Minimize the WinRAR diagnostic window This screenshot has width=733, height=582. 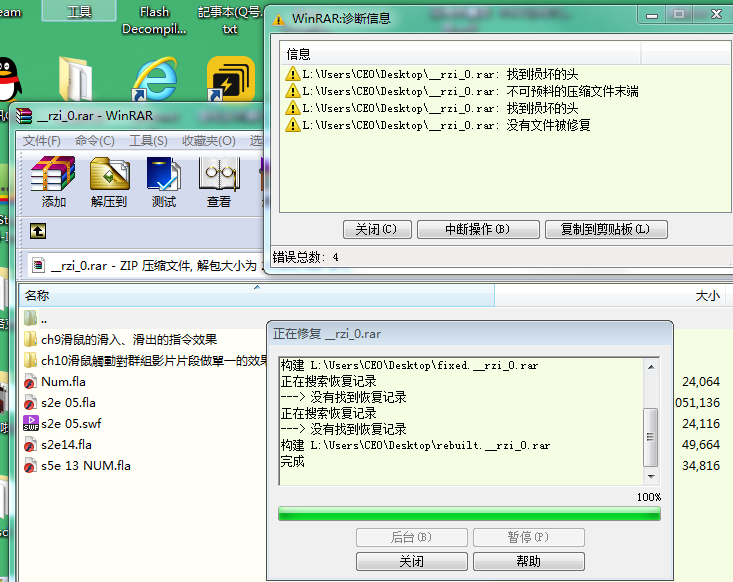click(x=652, y=15)
